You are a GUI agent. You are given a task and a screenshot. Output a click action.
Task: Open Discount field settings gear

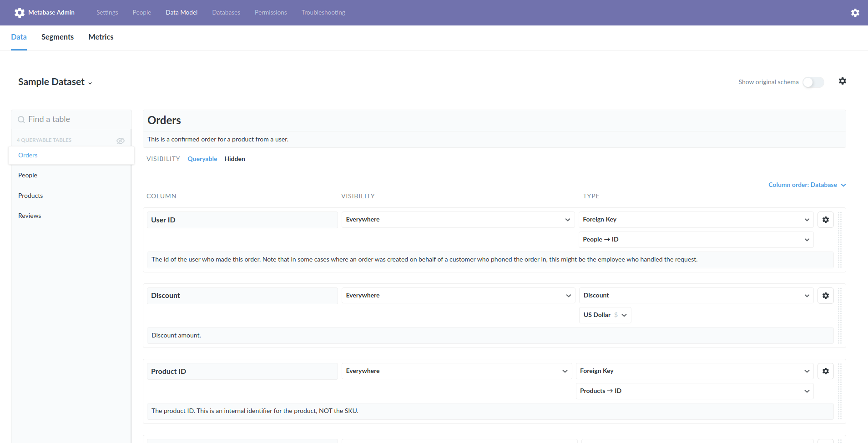[825, 295]
